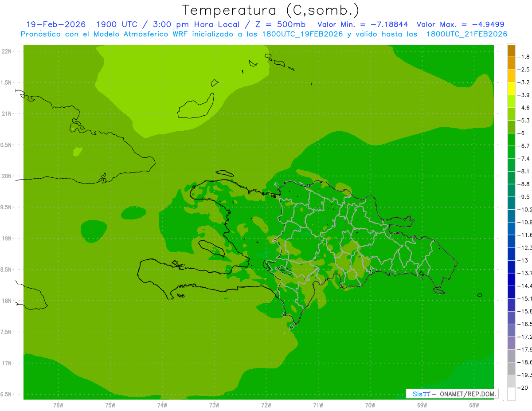
Task: Click the "-4.6" colorbar value
Action: 524,108
